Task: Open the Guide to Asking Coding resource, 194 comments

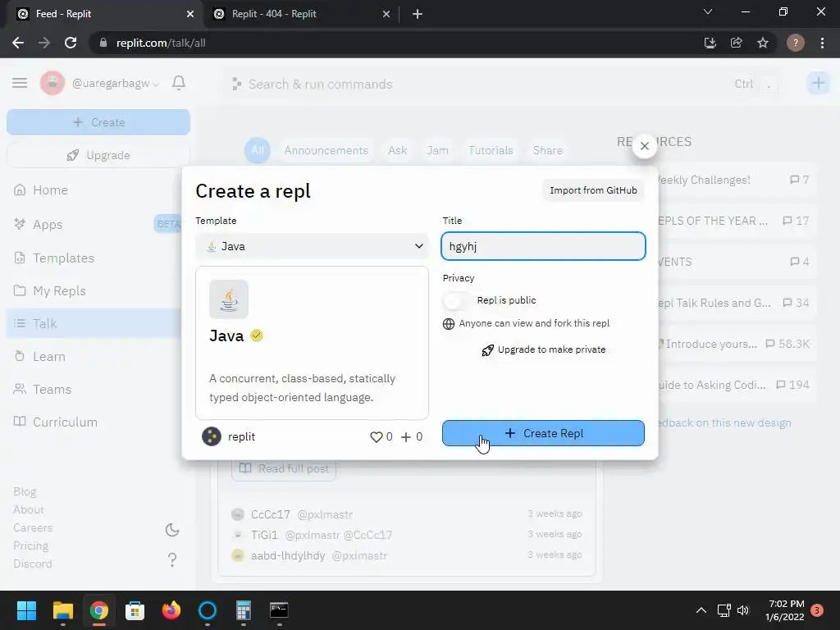Action: 737,385
